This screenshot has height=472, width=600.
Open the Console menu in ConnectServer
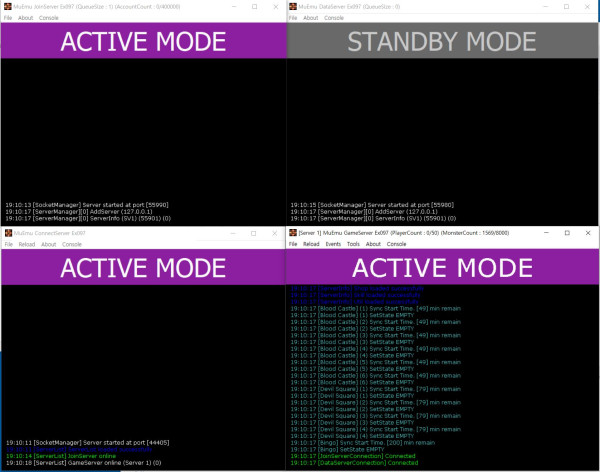(72, 244)
